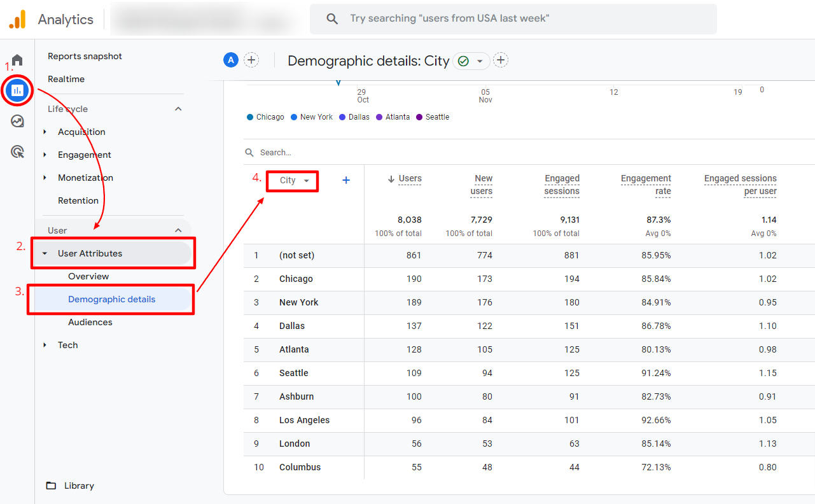The image size is (815, 504).
Task: Open the Retention report
Action: tap(78, 200)
